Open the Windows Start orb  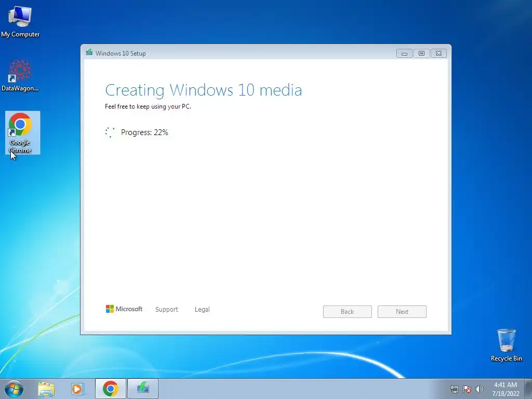click(x=14, y=389)
